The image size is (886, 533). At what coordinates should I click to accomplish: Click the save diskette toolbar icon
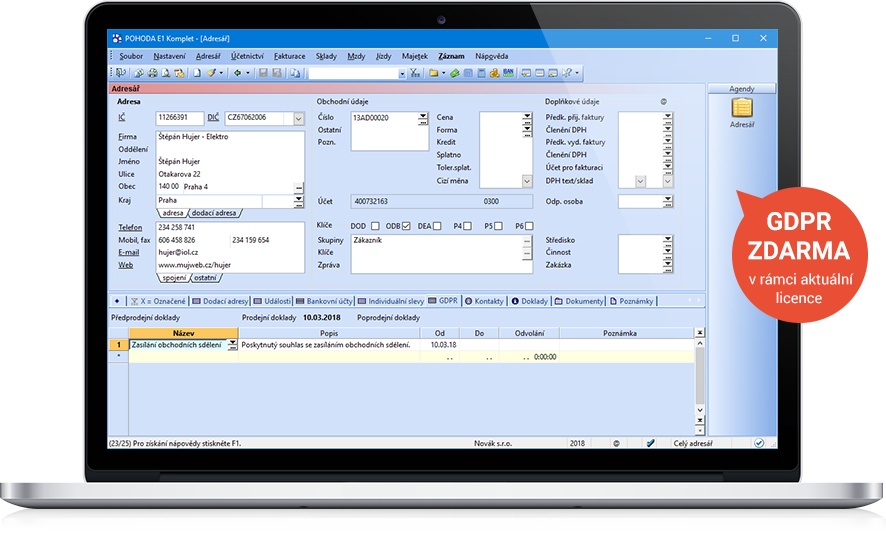(x=263, y=73)
